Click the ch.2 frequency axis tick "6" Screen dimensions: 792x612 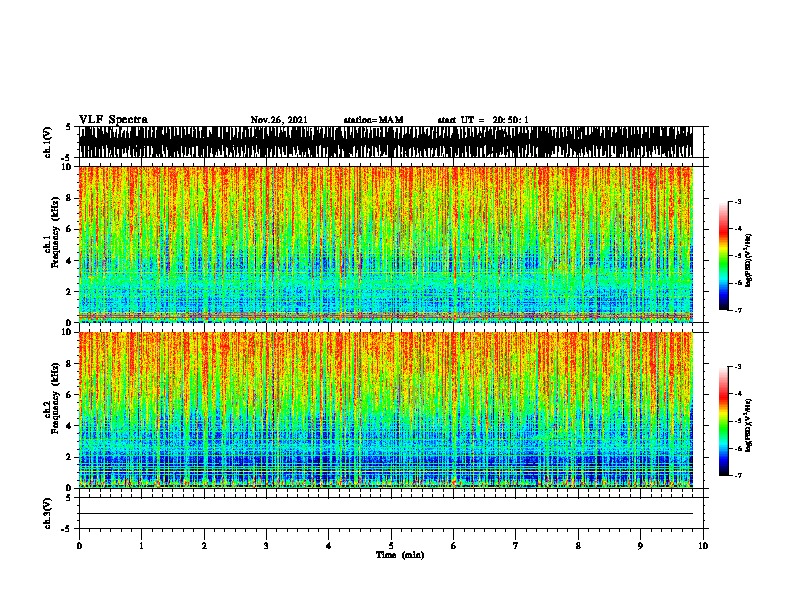[70, 395]
